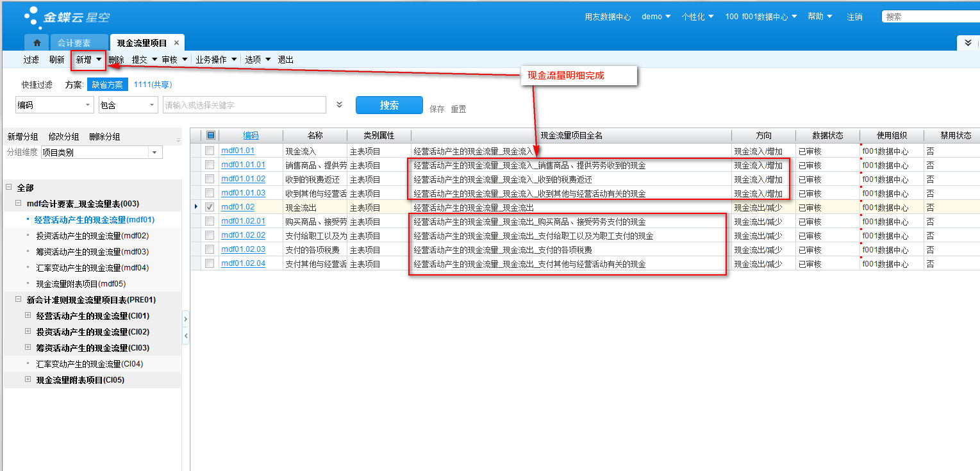Click the keyword search input field
This screenshot has width=980, height=471.
pyautogui.click(x=244, y=105)
